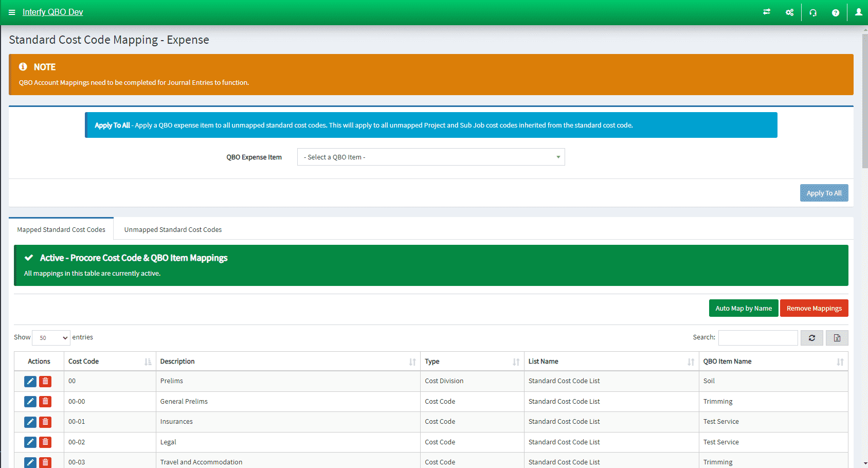Open the user profile icon

(x=858, y=12)
